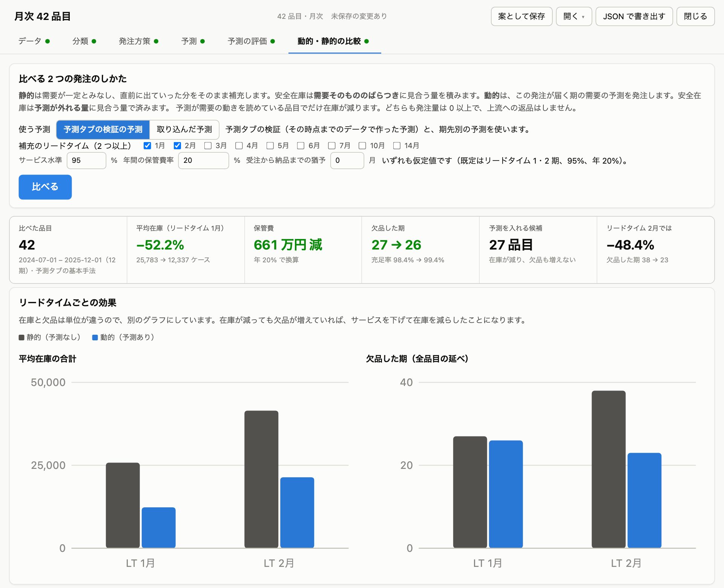Click the 静的(予測なし) legend swatch

coord(21,338)
